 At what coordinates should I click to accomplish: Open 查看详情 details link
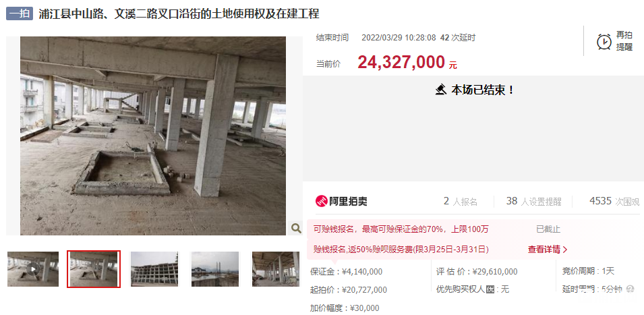pyautogui.click(x=544, y=250)
